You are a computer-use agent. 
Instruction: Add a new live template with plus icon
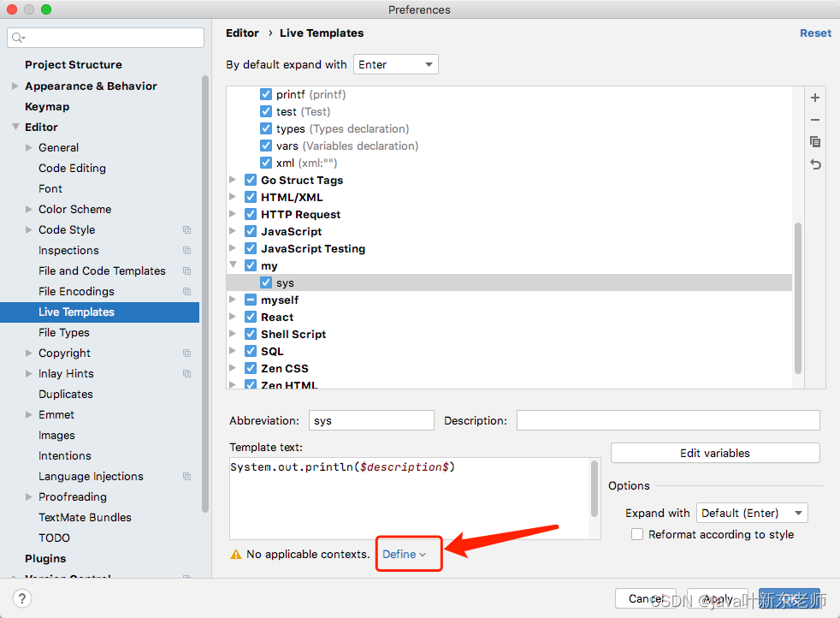point(815,98)
